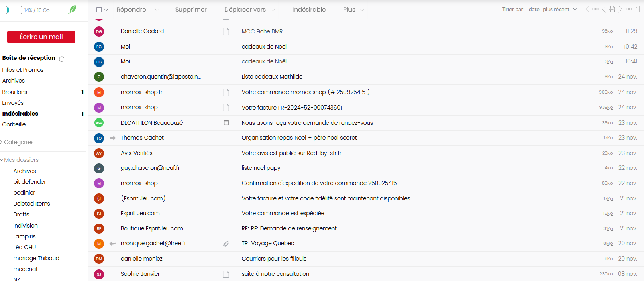The width and height of the screenshot is (644, 281).
Task: Go to the first page of mails
Action: [x=587, y=9]
